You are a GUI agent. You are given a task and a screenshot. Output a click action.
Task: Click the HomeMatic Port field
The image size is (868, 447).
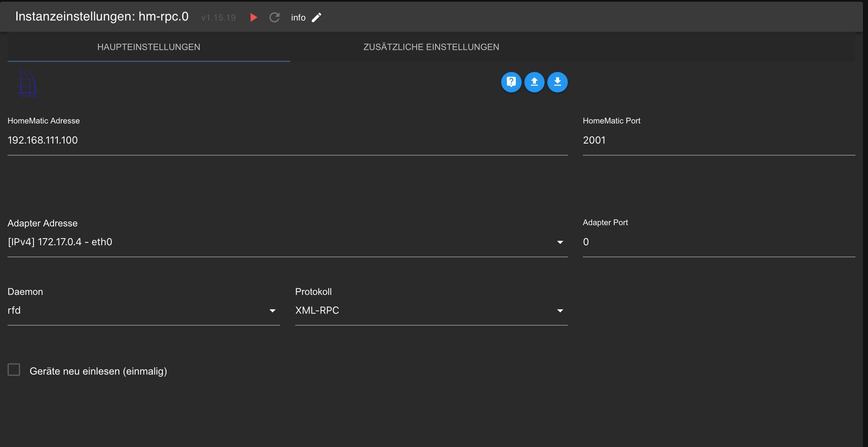(x=719, y=140)
